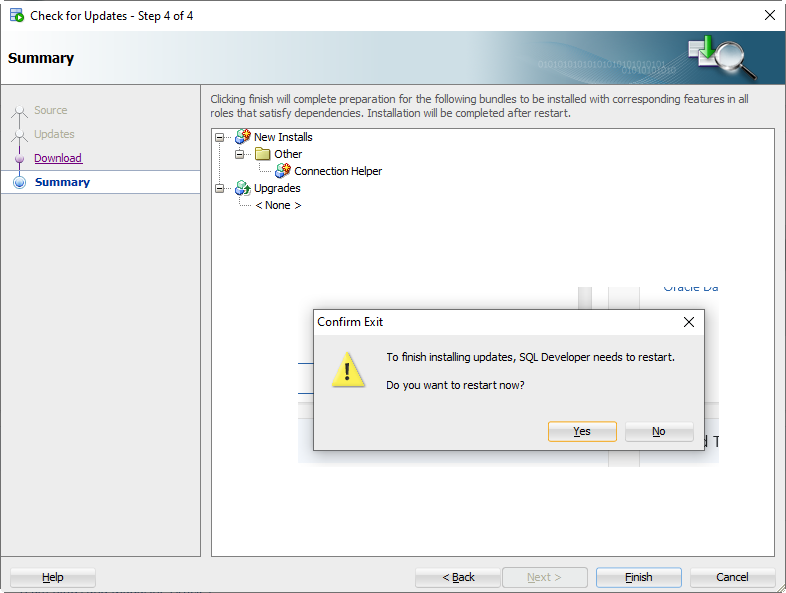
Task: Select the < None > entry
Action: pyautogui.click(x=278, y=205)
